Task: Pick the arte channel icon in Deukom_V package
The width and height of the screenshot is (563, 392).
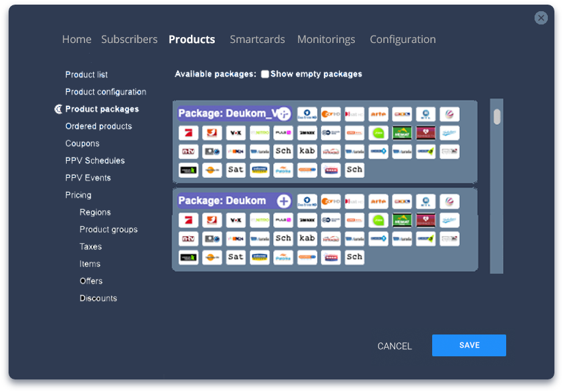Action: pos(378,114)
